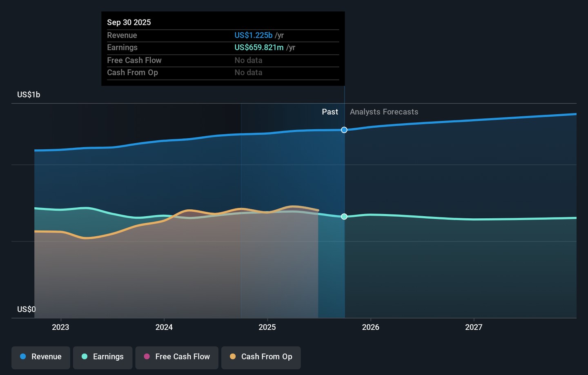Select the 2024 x-axis label
588x375 pixels.
164,327
